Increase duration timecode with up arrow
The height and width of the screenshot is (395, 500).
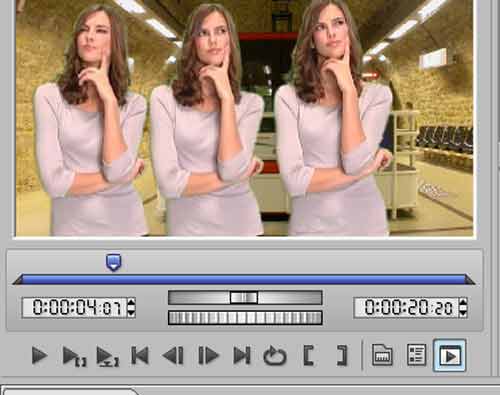463,303
